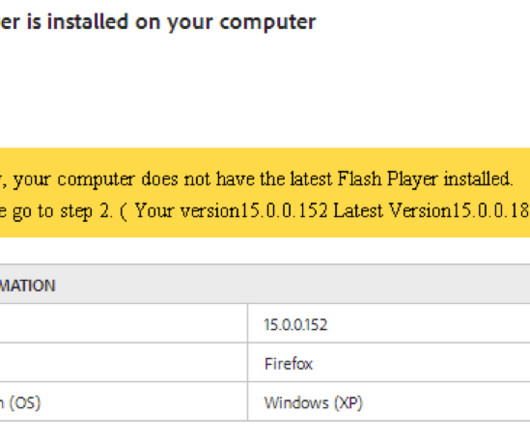Click the gray "MATION" table header label
Image resolution: width=530 pixels, height=442 pixels.
(x=27, y=286)
